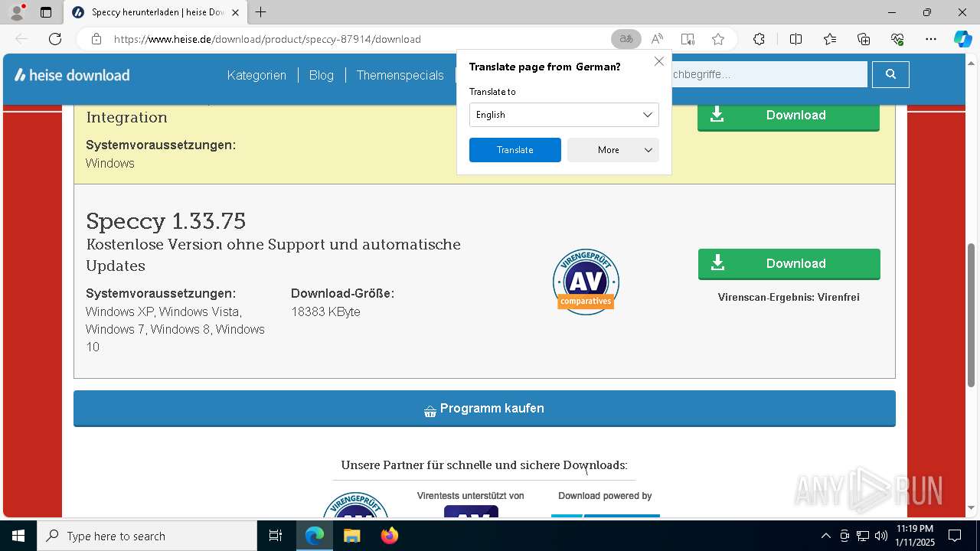Image resolution: width=980 pixels, height=551 pixels.
Task: Open volume control in tray
Action: [x=881, y=536]
